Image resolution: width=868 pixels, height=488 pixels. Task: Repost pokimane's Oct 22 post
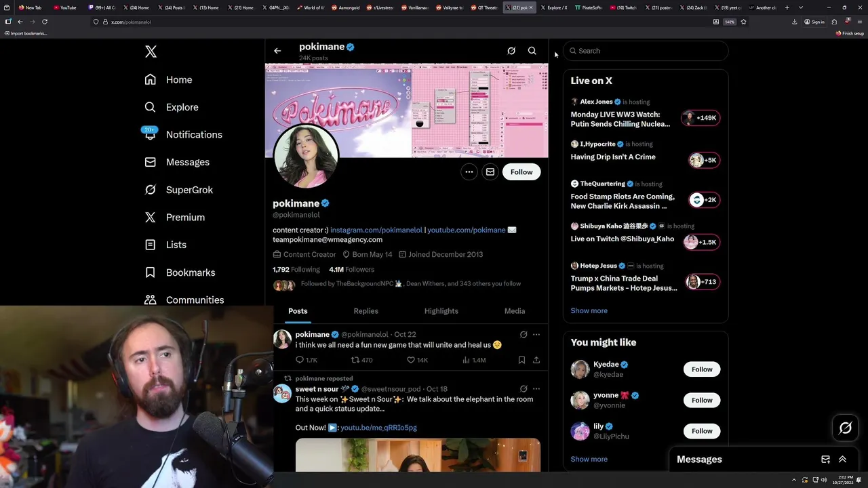[361, 360]
